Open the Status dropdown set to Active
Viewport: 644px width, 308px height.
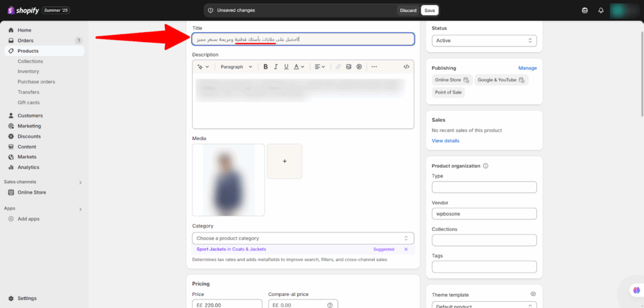pos(484,40)
